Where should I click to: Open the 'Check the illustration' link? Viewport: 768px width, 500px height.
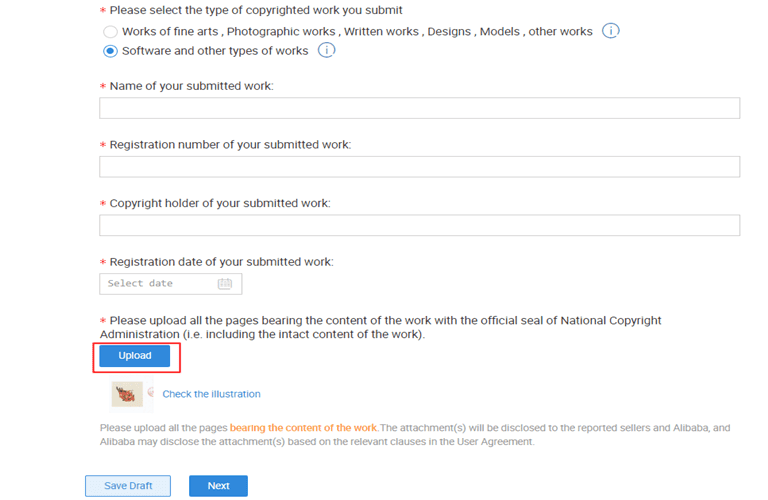211,394
